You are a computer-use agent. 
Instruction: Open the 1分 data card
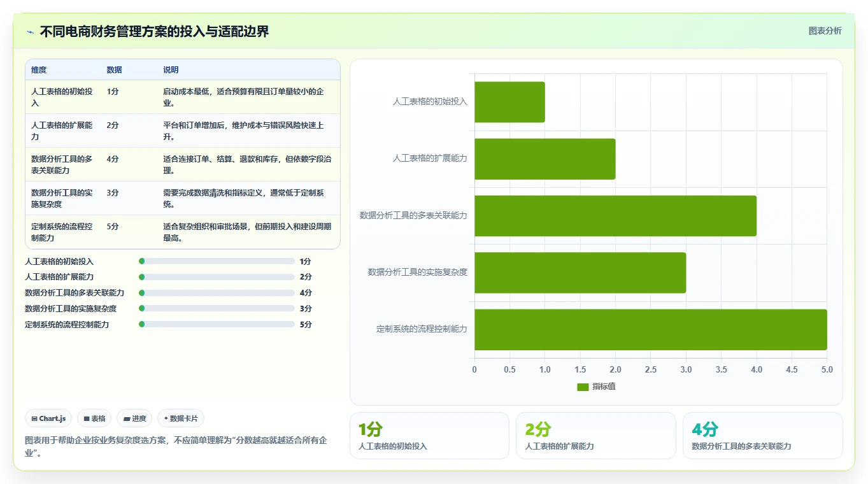429,436
